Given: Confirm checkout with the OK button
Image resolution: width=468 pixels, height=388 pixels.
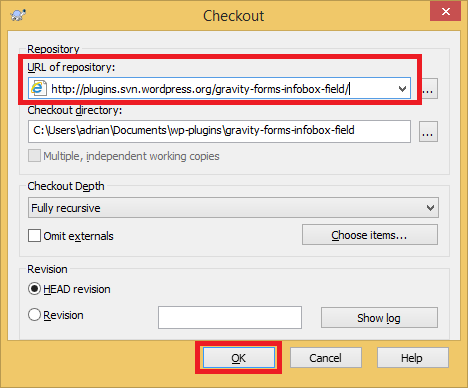Looking at the screenshot, I should point(239,358).
